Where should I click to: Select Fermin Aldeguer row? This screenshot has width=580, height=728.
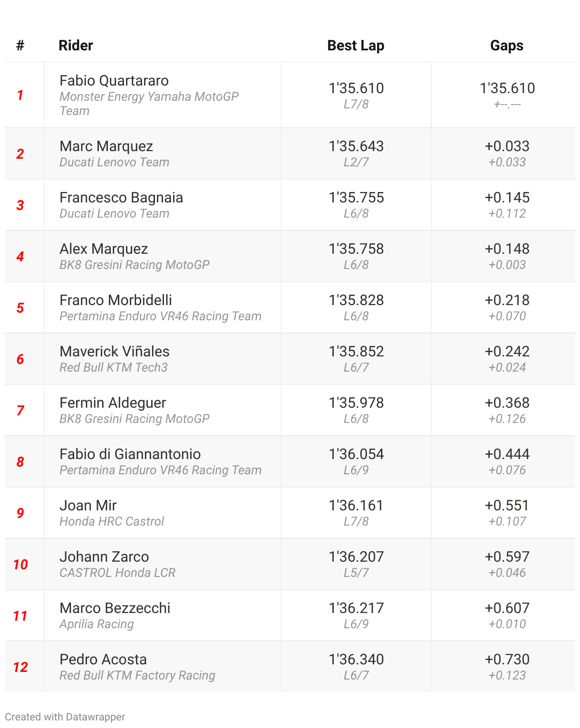tap(113, 403)
